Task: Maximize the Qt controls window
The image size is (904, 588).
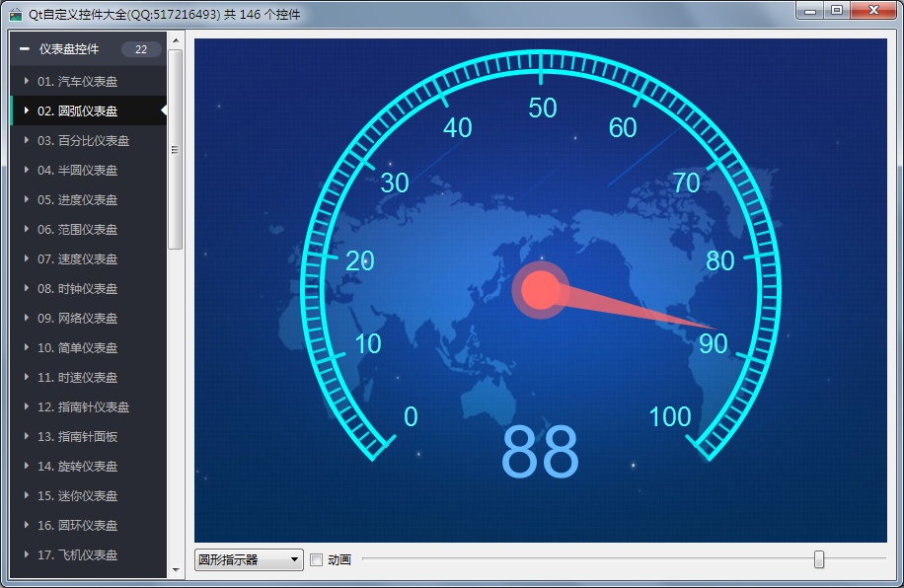Action: pos(837,11)
